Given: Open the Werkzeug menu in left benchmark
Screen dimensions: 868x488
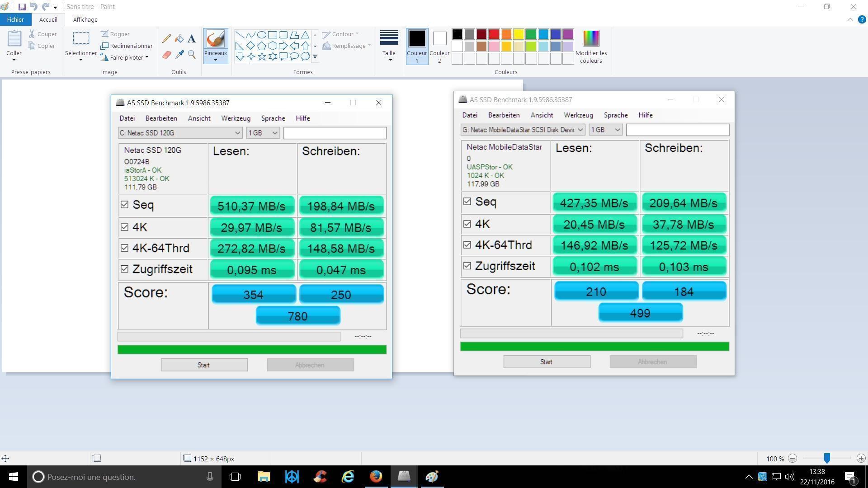Looking at the screenshot, I should coord(236,118).
